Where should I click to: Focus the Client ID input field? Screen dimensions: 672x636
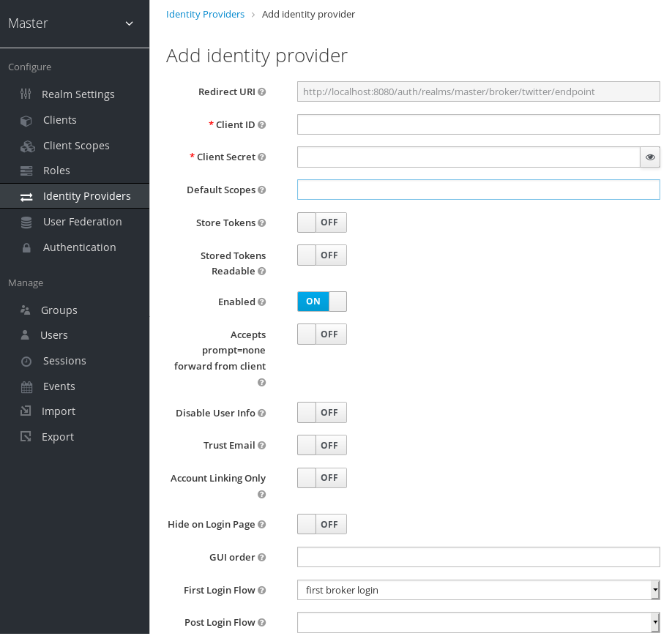478,124
